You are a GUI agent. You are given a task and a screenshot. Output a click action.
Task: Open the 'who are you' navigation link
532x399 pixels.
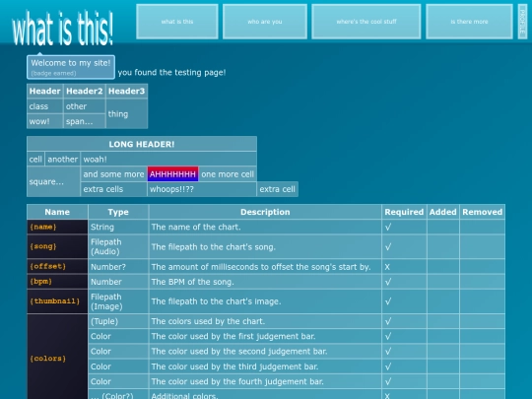point(265,22)
